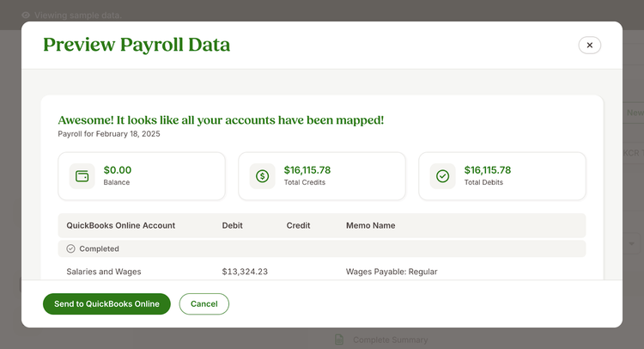Cancel the payroll preview
644x349 pixels.
[x=204, y=303]
